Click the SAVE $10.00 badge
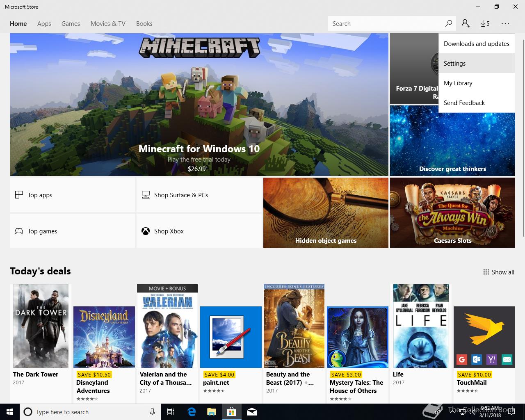525x420 pixels. coord(474,374)
